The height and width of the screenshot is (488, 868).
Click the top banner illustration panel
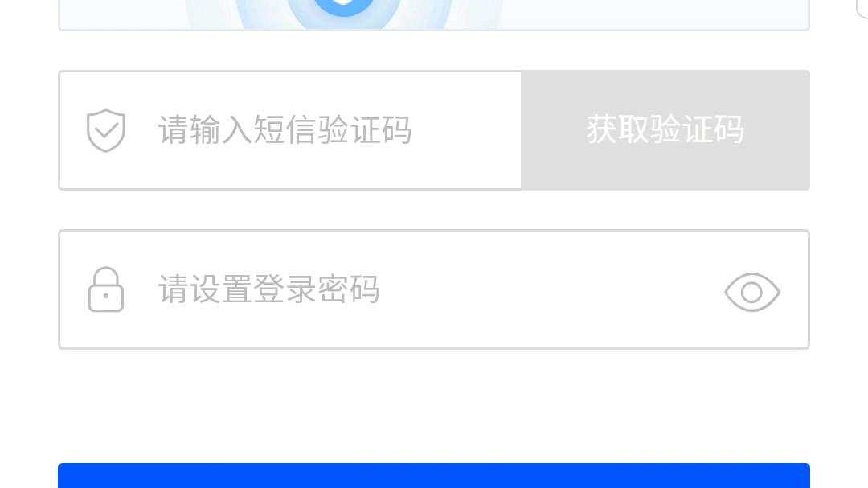coord(434,15)
